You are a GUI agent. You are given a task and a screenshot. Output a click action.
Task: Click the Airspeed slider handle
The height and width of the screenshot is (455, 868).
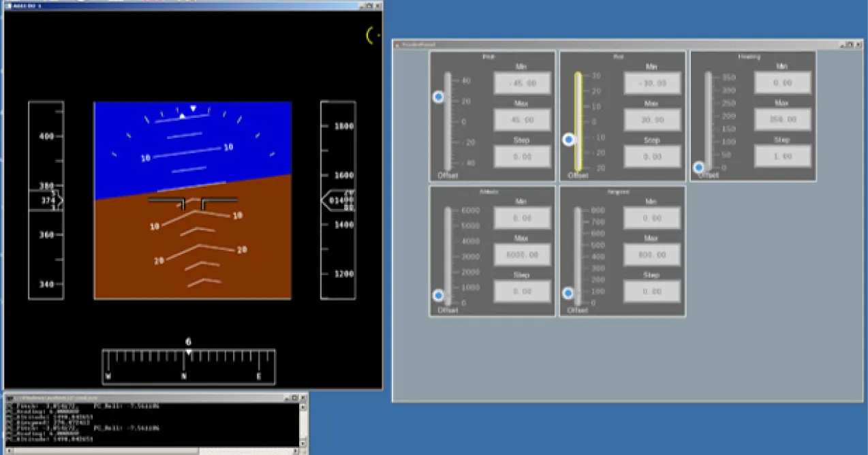click(568, 294)
